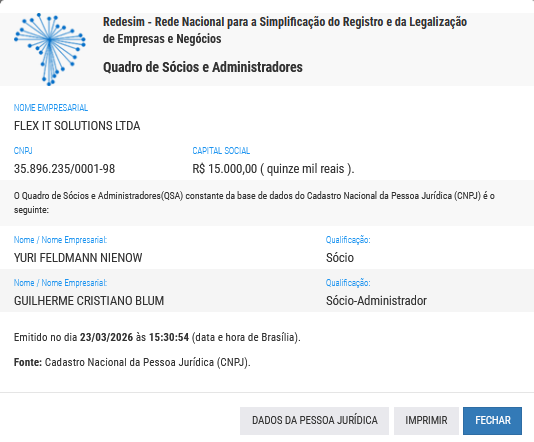Open DADOS DA PESSOA JURÍDICA
The image size is (534, 442).
pyautogui.click(x=314, y=421)
